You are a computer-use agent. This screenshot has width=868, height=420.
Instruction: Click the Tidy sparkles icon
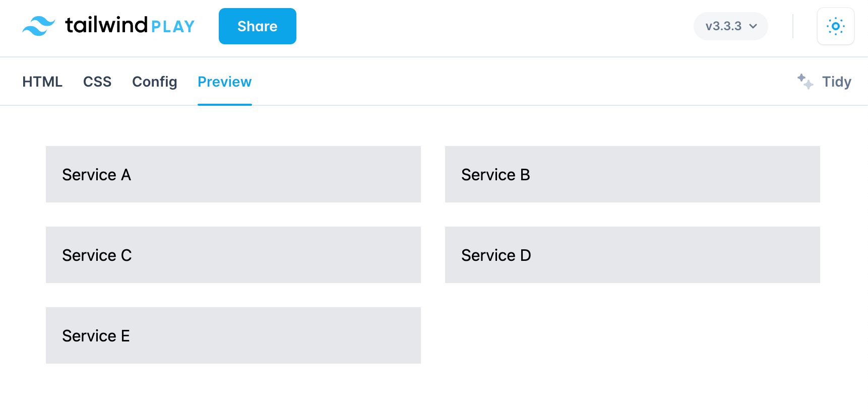(x=805, y=82)
